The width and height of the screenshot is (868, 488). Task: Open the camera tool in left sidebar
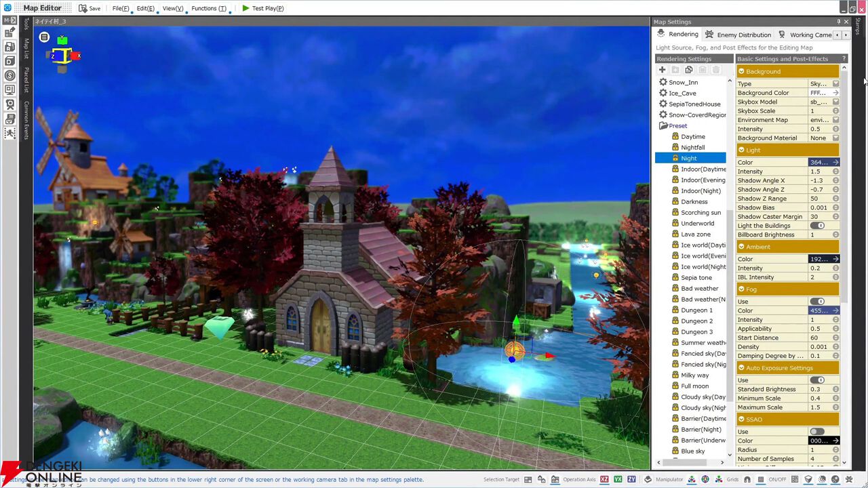(x=9, y=104)
